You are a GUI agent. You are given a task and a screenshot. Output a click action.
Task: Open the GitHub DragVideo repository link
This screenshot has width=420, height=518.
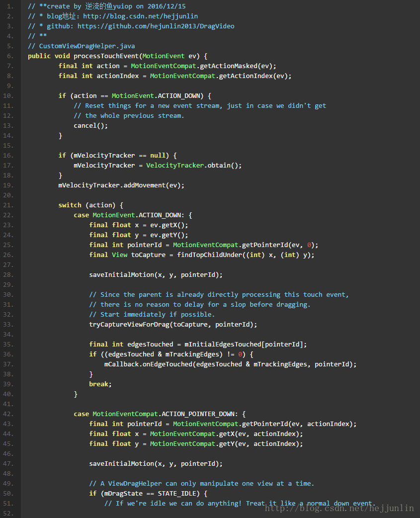156,26
